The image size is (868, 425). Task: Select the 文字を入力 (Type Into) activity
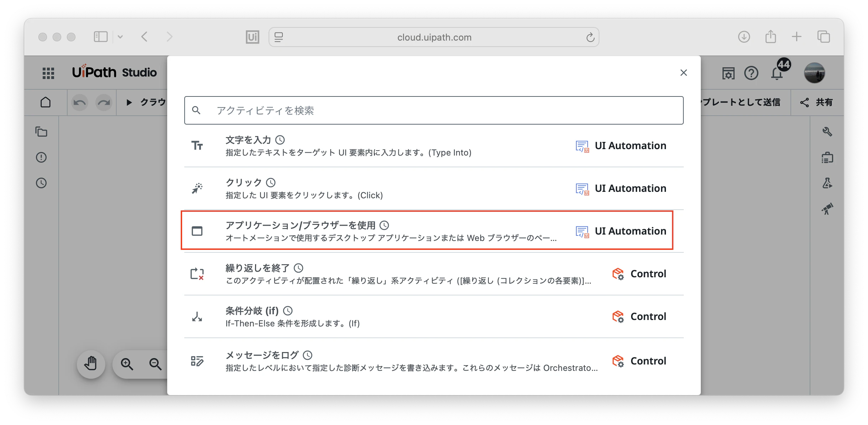(434, 146)
